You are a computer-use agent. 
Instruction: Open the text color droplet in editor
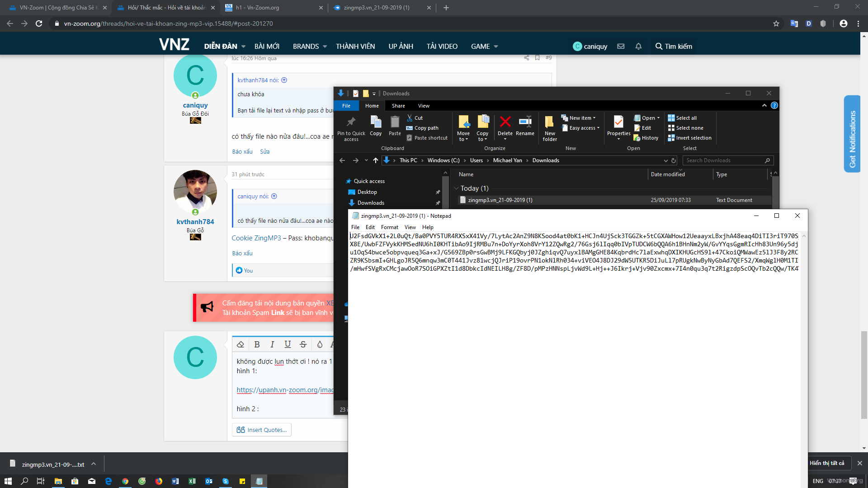[320, 344]
